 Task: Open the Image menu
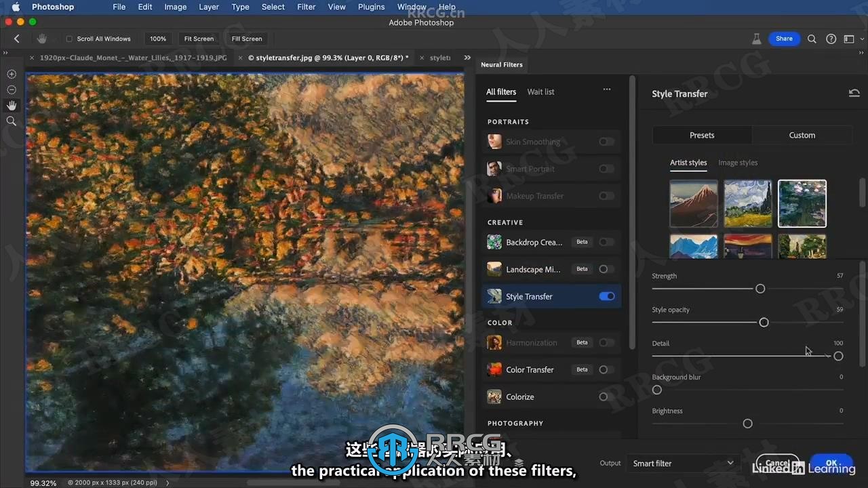coord(176,7)
